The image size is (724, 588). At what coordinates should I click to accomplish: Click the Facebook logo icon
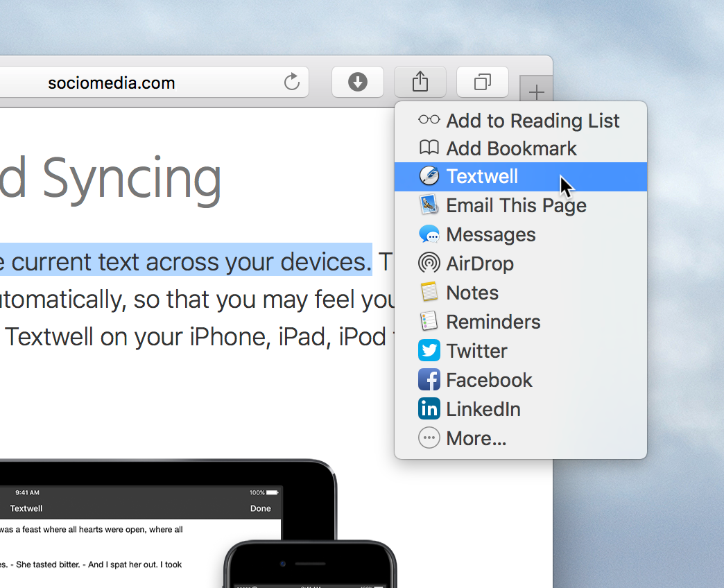pyautogui.click(x=429, y=379)
